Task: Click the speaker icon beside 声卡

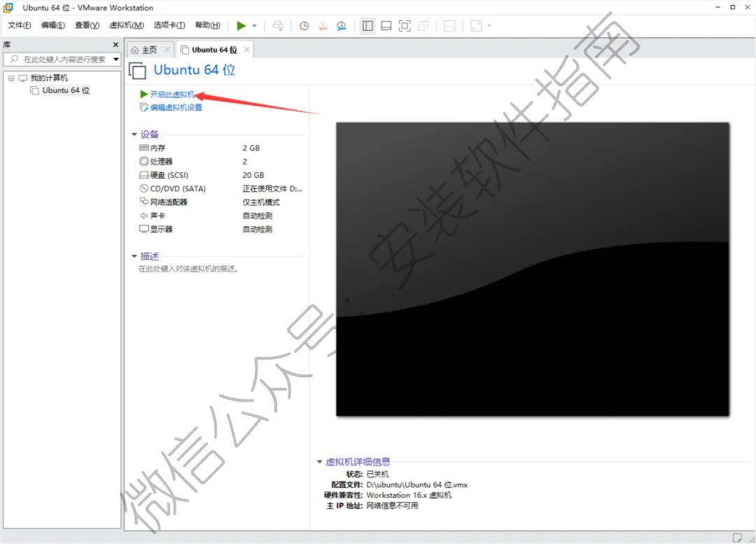Action: pos(143,215)
